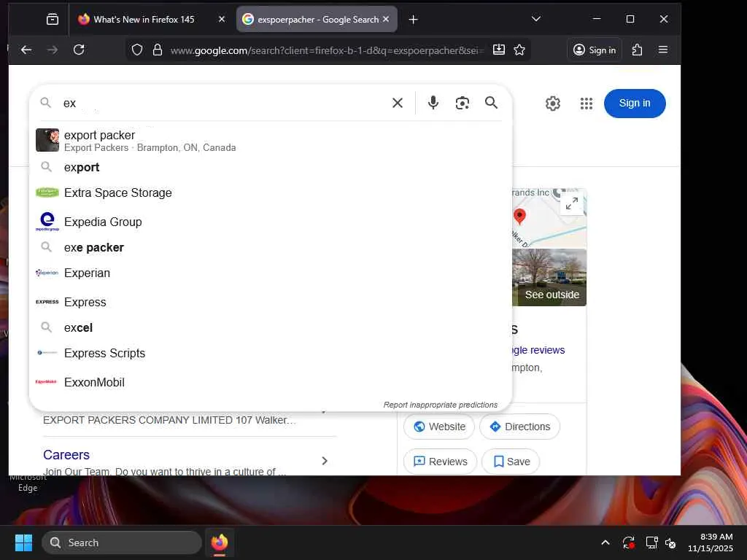Open See outside street photo

pos(549,278)
